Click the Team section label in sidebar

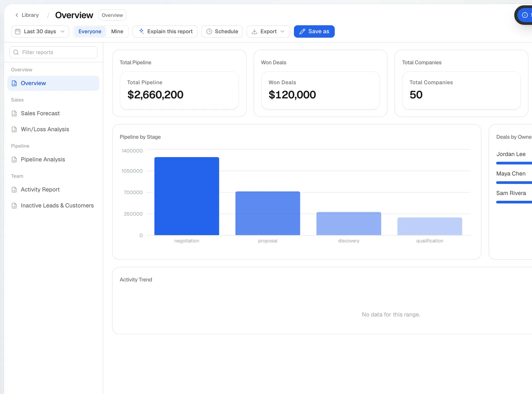click(x=17, y=176)
